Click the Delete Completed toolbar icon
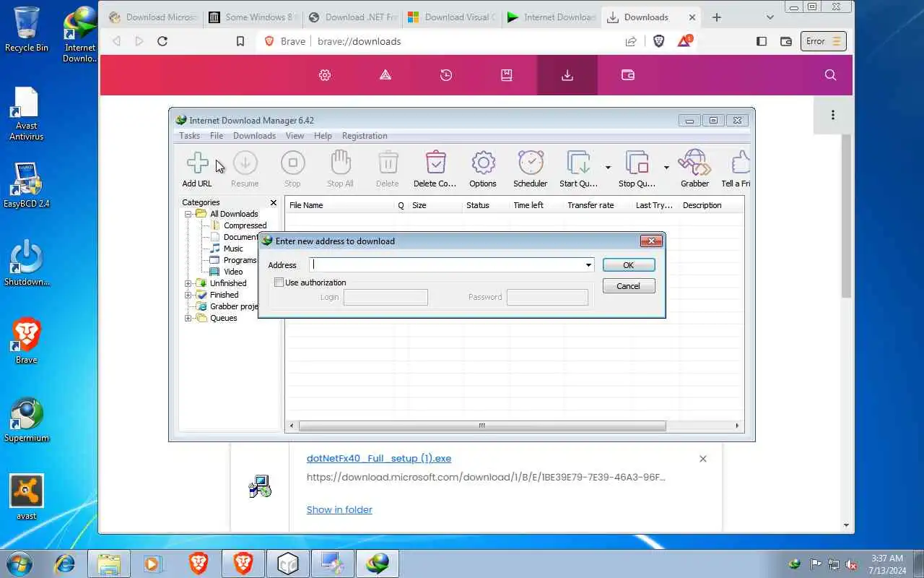The width and height of the screenshot is (924, 578). click(x=435, y=163)
